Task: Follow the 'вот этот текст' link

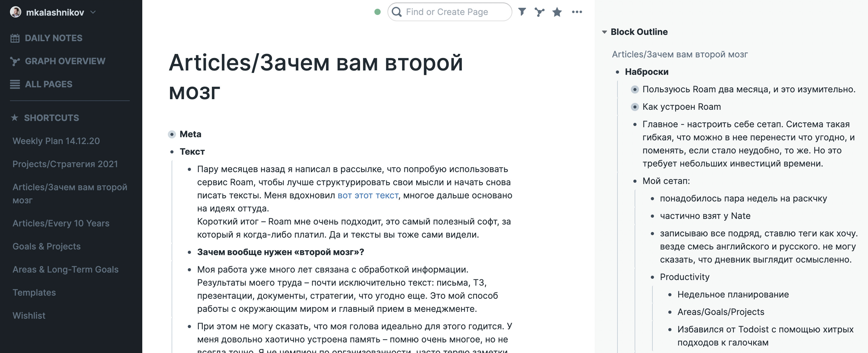Action: pyautogui.click(x=368, y=195)
